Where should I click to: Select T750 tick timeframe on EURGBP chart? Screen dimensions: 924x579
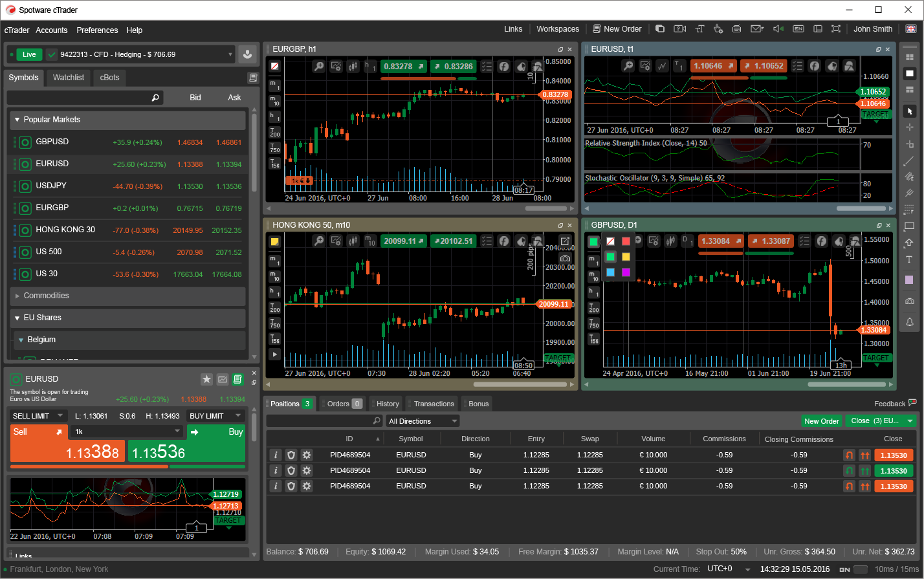tap(275, 147)
